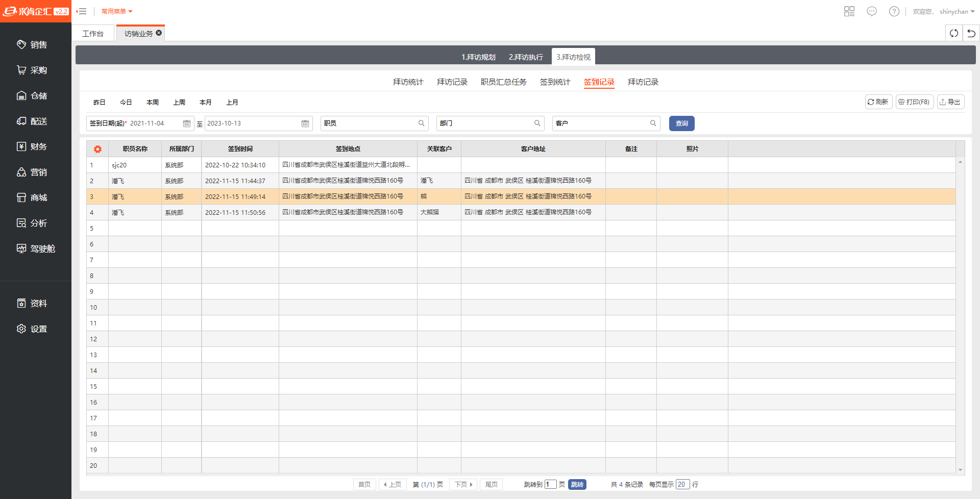Select the 3.拜访检视 step tab
Viewport: 980px width, 499px height.
pos(573,57)
